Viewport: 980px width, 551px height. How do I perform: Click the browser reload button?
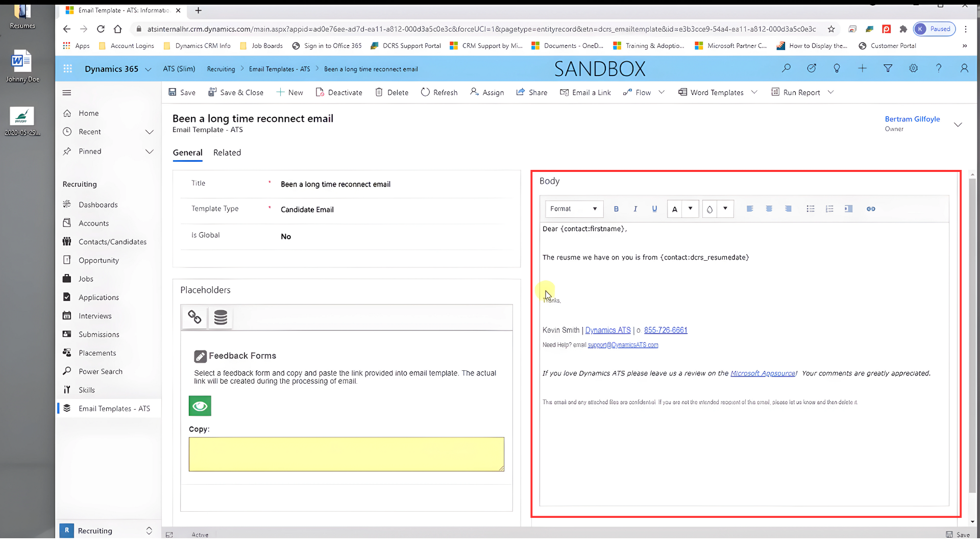tap(101, 29)
